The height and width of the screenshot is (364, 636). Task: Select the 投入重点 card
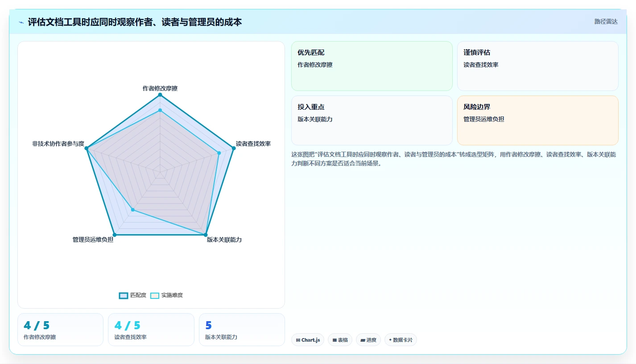click(372, 120)
